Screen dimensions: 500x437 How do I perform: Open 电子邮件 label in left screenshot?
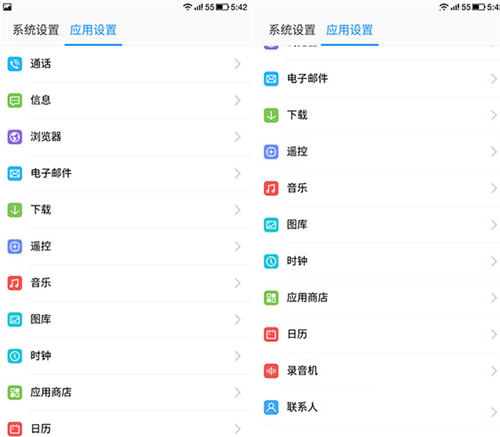point(51,173)
